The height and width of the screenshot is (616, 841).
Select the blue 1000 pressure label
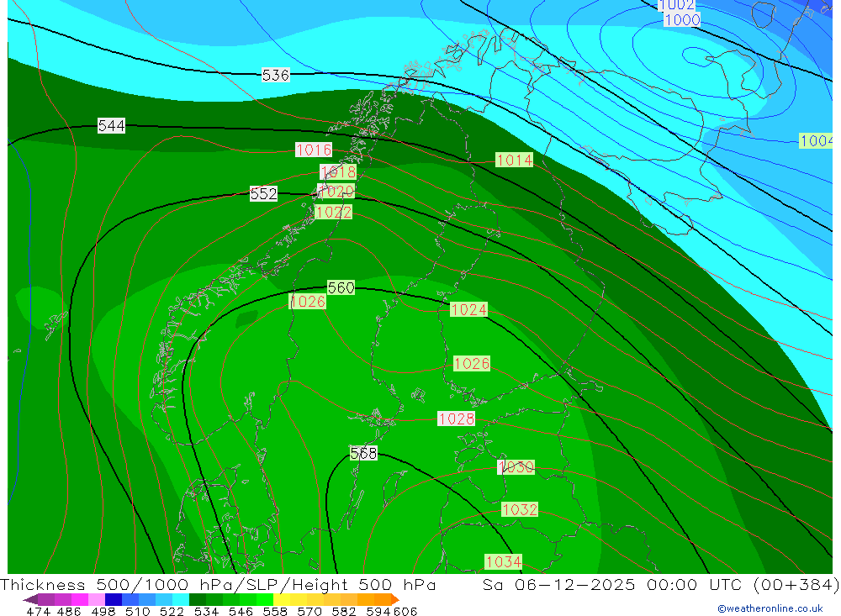tap(682, 20)
